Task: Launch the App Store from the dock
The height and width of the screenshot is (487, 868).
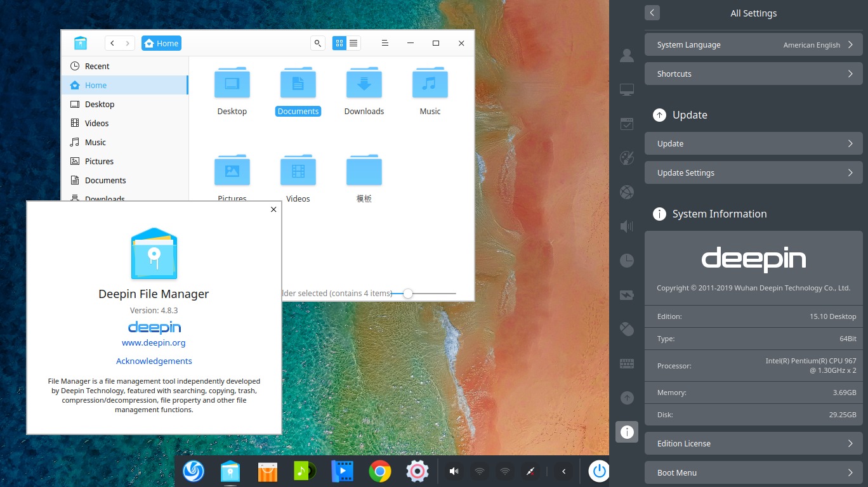Action: (268, 471)
